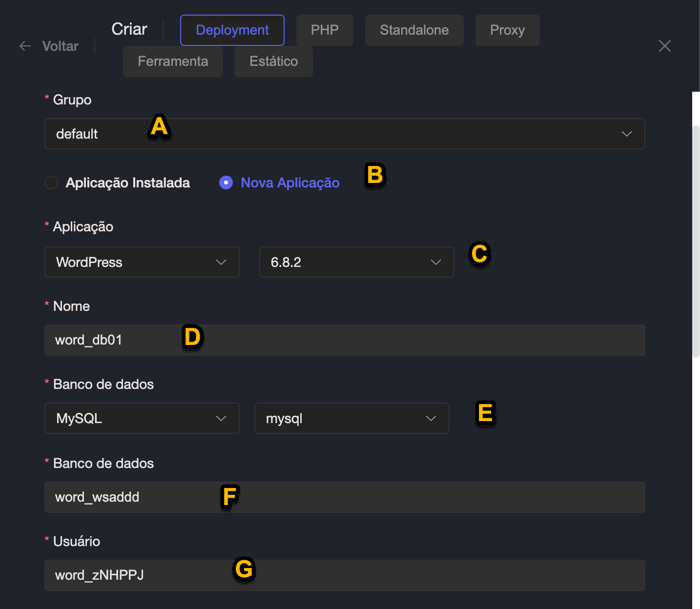Viewport: 700px width, 609px height.
Task: Select the Estático tab
Action: coord(273,61)
